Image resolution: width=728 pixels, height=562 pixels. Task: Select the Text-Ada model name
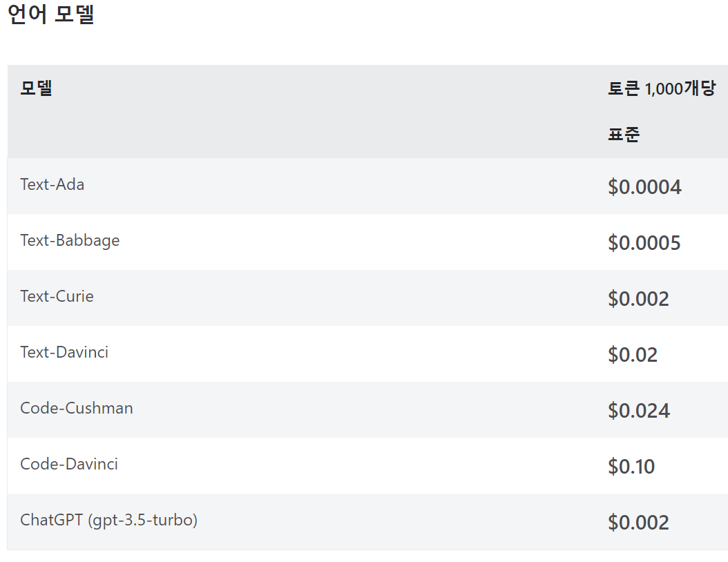(52, 184)
